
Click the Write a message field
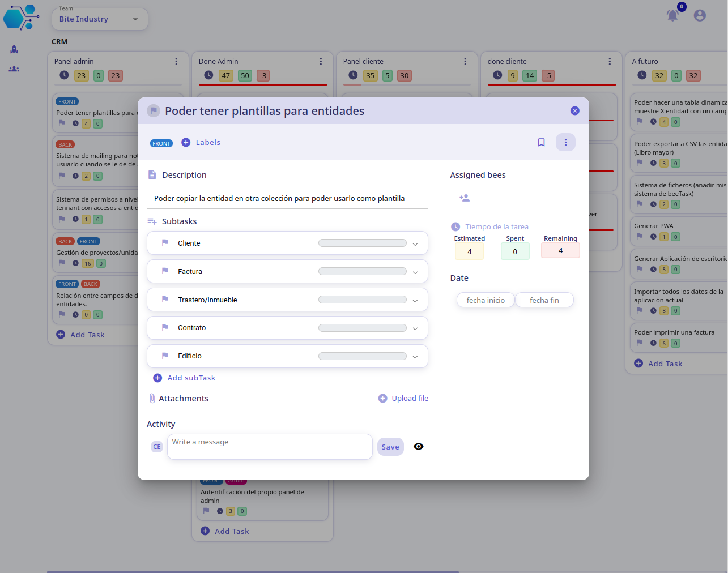[x=270, y=447]
